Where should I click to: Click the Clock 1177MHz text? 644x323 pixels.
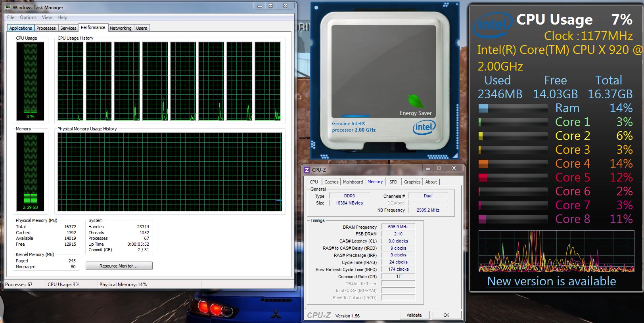click(588, 36)
